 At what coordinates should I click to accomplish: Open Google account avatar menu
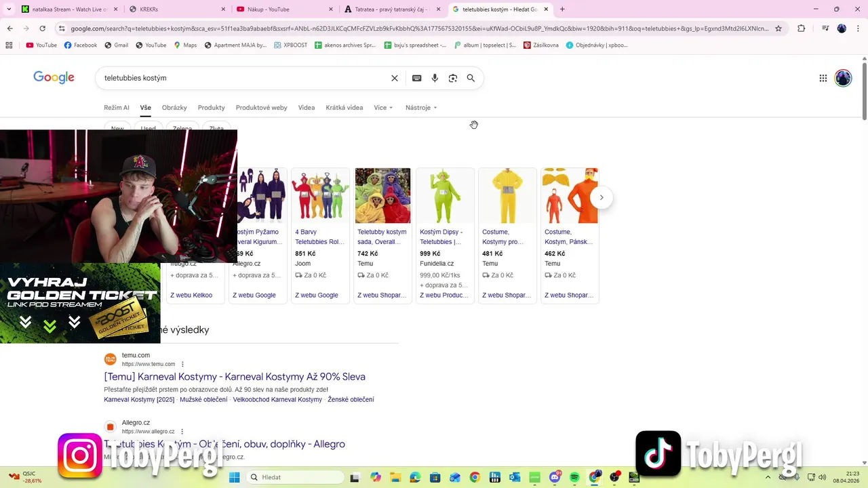tap(843, 78)
